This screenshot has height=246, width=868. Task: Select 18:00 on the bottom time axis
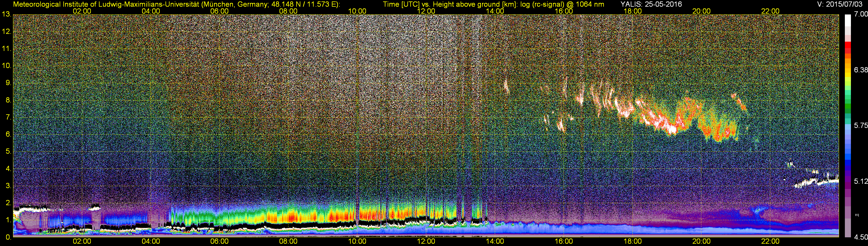click(632, 241)
